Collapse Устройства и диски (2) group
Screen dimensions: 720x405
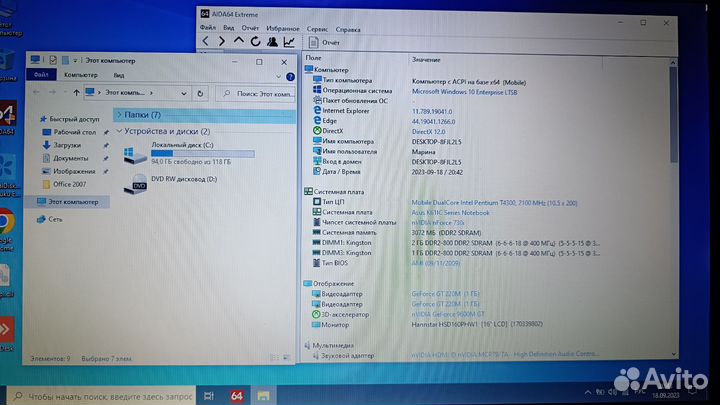click(119, 131)
